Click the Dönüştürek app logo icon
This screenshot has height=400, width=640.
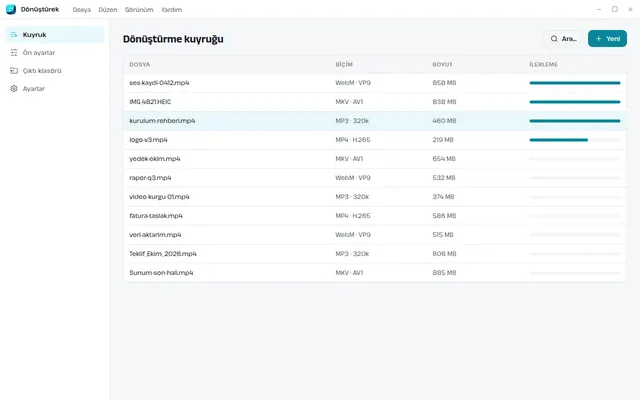point(11,9)
